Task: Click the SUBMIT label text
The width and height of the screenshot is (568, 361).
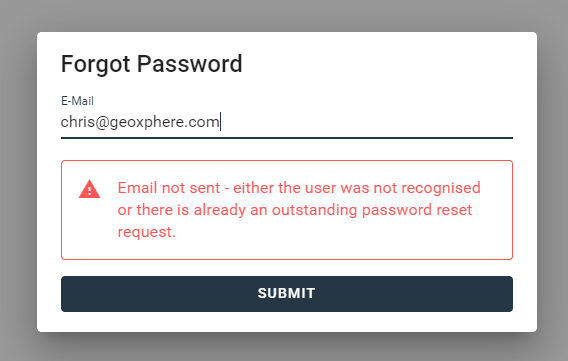Action: pos(287,294)
